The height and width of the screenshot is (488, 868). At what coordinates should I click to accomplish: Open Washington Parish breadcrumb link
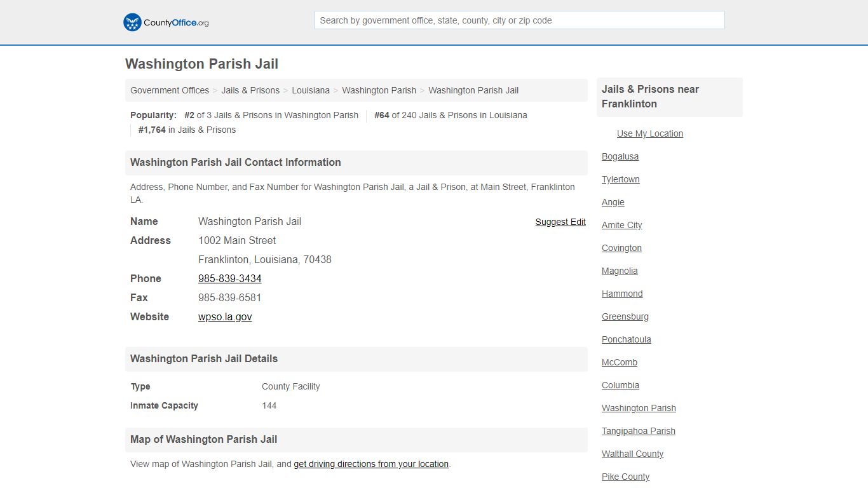[379, 90]
